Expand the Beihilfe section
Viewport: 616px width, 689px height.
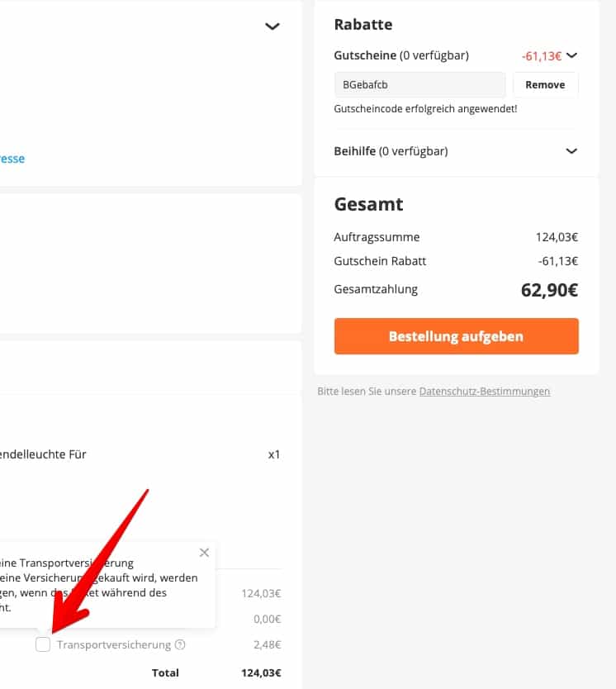pos(571,151)
